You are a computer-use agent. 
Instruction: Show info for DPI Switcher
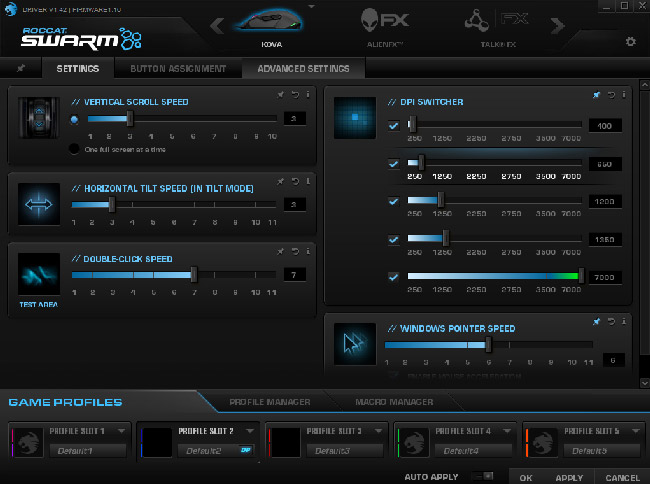pyautogui.click(x=624, y=94)
